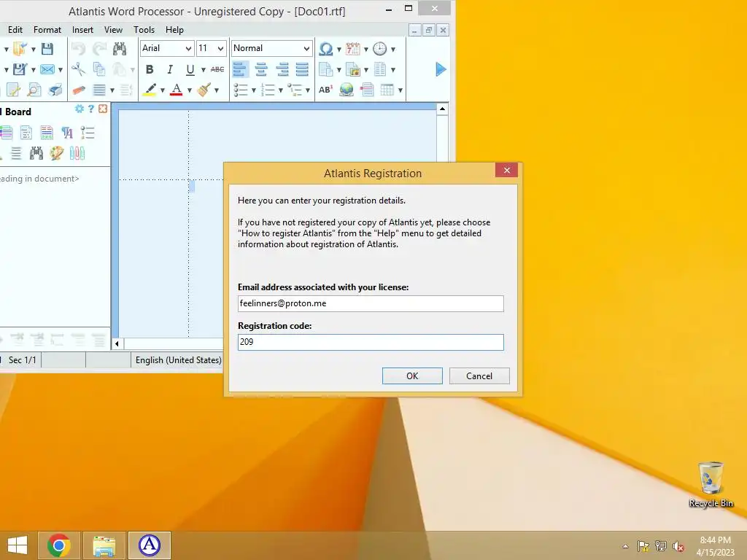Click the eraser clear formatting icon

click(79, 90)
